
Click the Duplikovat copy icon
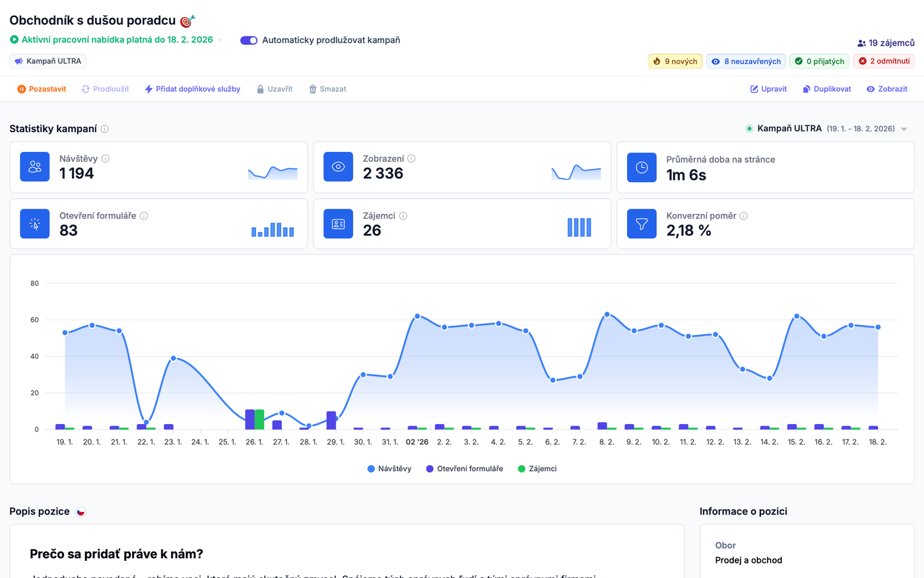tap(807, 89)
